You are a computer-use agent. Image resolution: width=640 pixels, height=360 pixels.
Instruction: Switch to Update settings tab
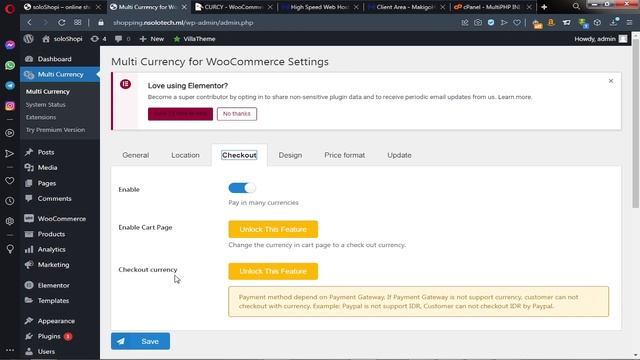399,155
